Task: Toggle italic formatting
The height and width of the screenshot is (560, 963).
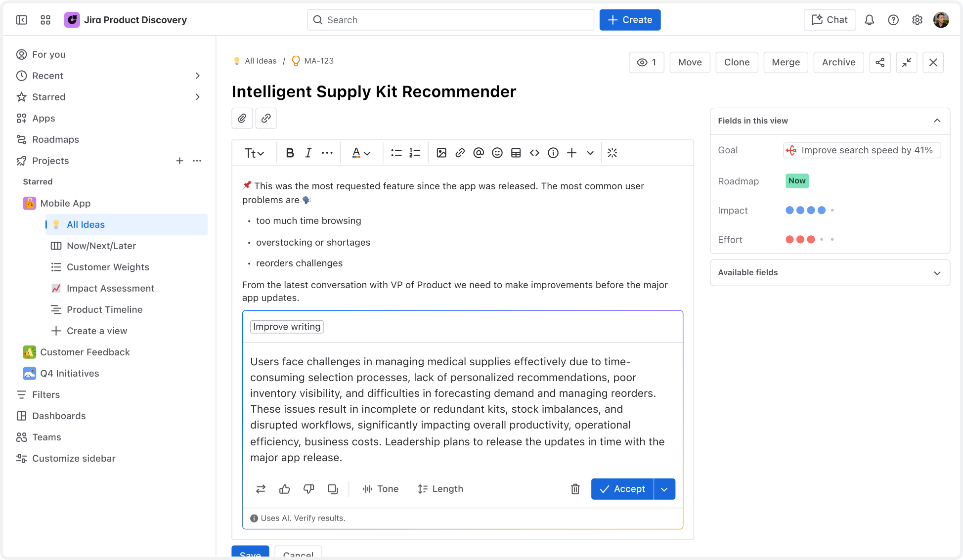Action: point(308,153)
